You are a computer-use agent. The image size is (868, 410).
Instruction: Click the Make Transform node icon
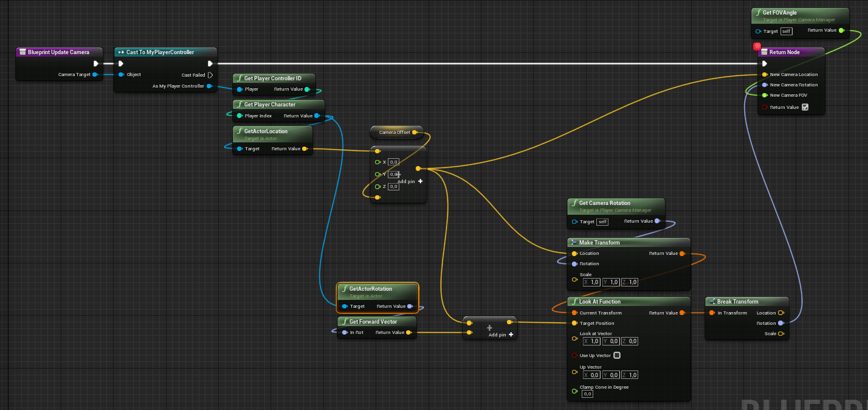(574, 243)
